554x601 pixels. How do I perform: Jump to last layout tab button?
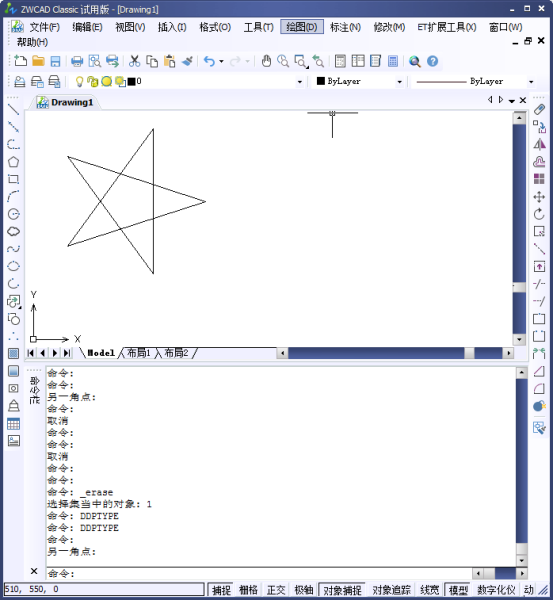pyautogui.click(x=67, y=353)
